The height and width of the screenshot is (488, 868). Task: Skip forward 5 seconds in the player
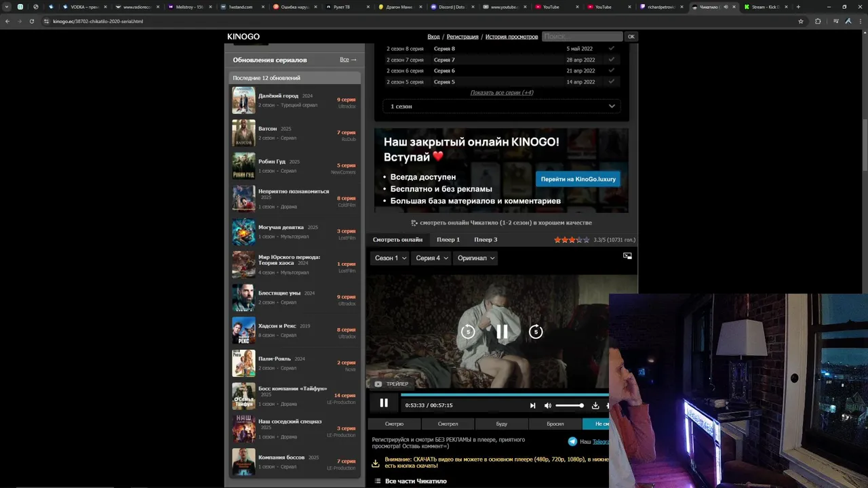[536, 331]
